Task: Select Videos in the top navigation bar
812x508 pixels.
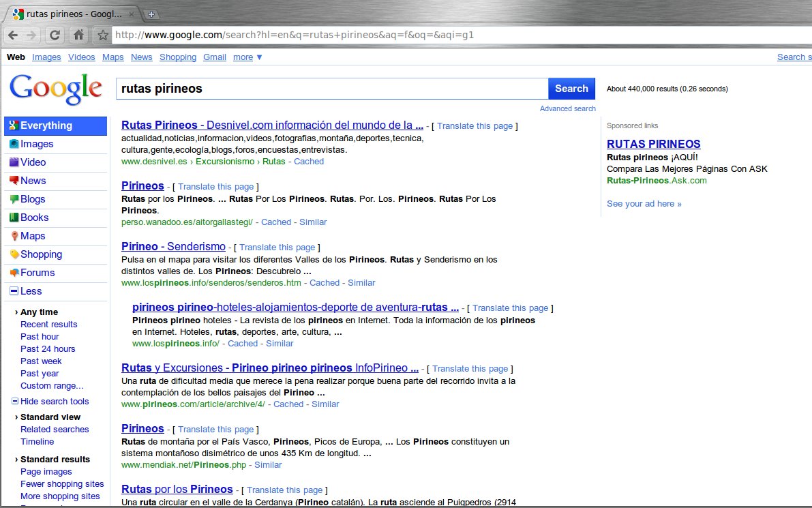Action: coord(82,57)
